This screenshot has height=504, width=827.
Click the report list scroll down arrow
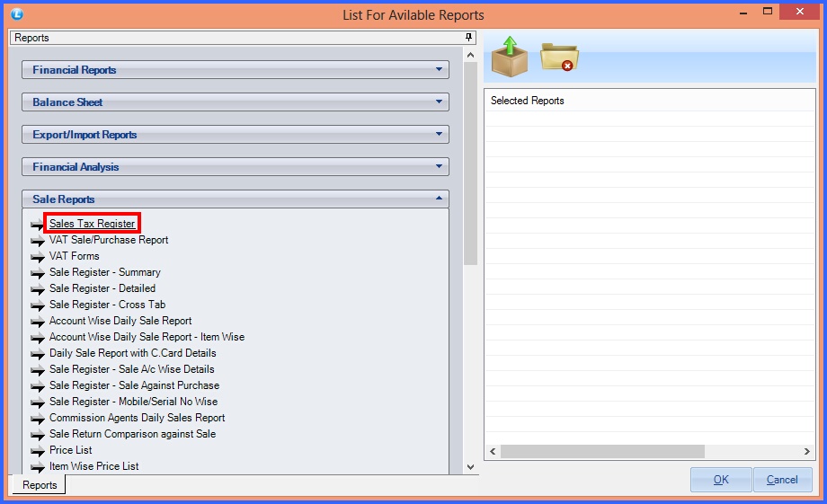click(470, 467)
